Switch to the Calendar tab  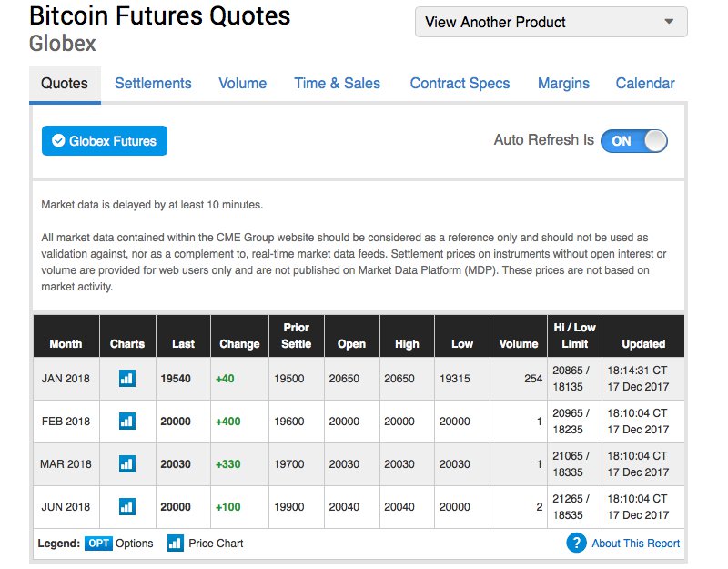(645, 84)
